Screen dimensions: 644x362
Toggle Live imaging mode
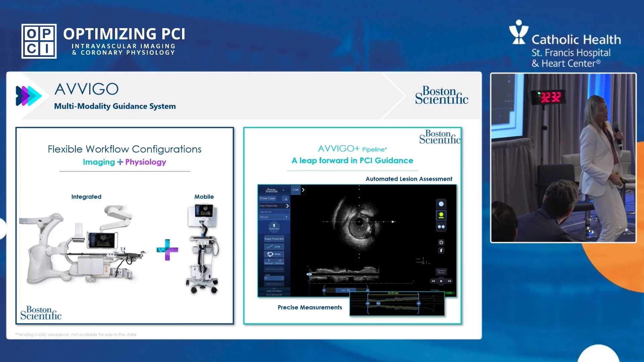pos(296,190)
